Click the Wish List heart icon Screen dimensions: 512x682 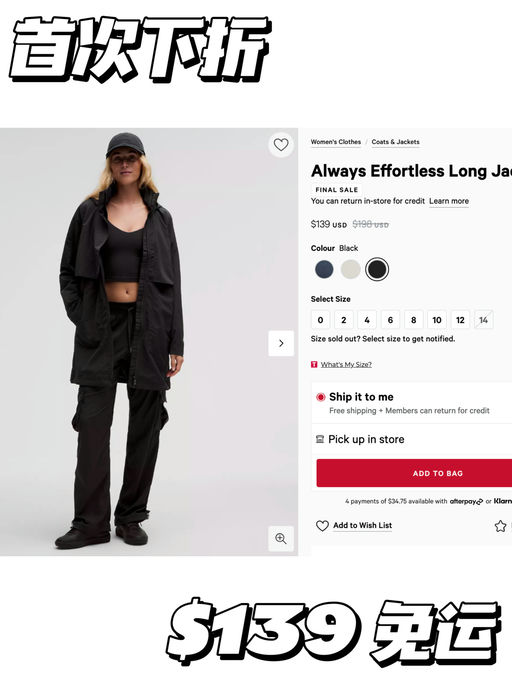pyautogui.click(x=322, y=525)
